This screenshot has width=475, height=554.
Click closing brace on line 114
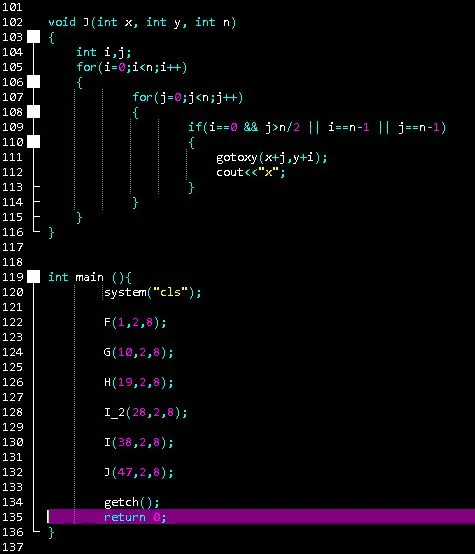coord(135,203)
